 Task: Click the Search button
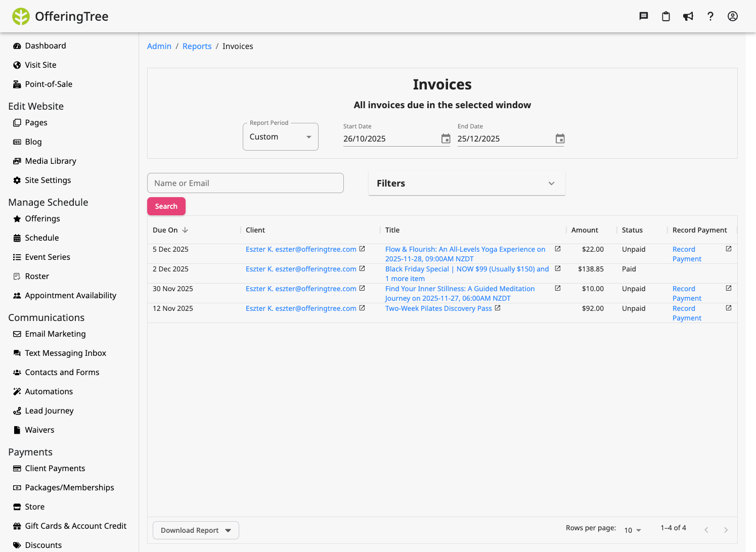(x=166, y=206)
